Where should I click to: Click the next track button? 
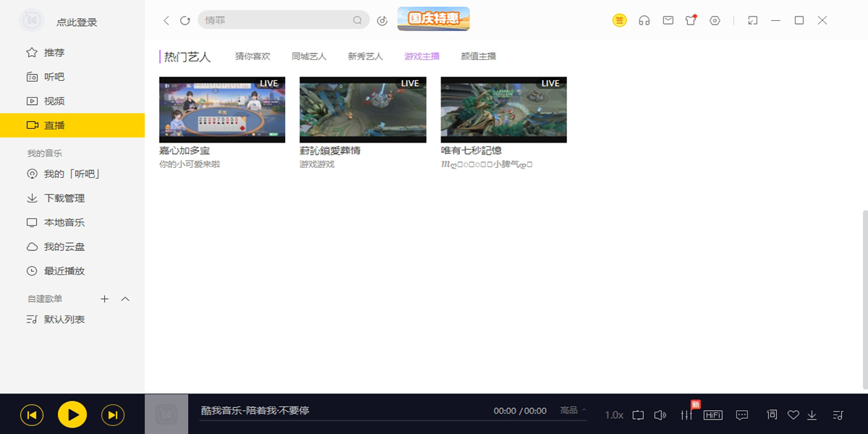(113, 414)
